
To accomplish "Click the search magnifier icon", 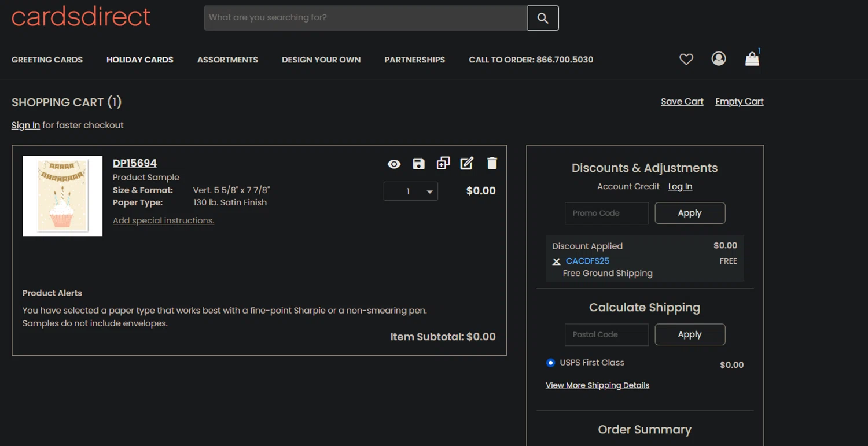I will tap(543, 18).
